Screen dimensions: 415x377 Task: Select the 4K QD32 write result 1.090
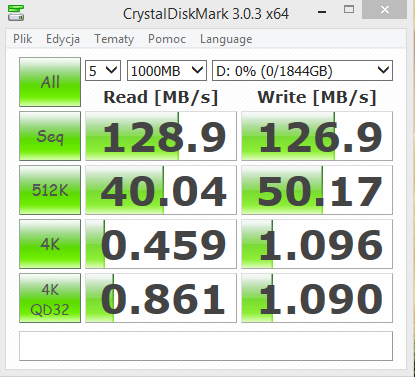point(317,298)
